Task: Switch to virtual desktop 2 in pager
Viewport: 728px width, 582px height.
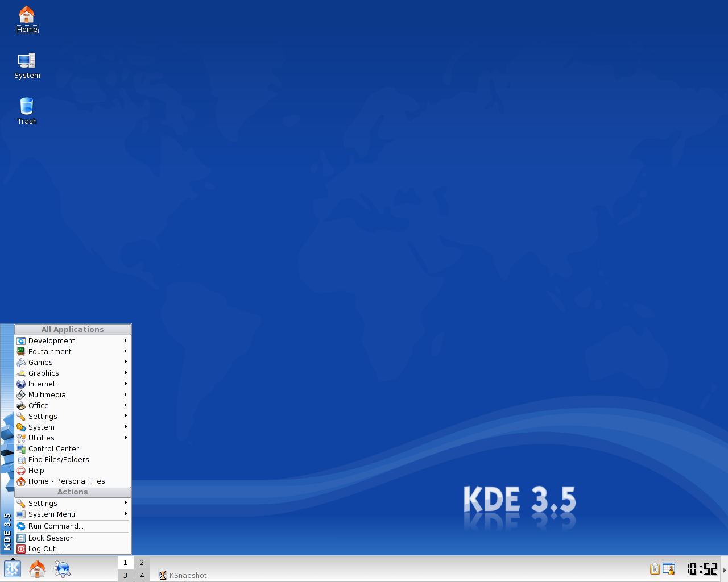Action: tap(142, 563)
